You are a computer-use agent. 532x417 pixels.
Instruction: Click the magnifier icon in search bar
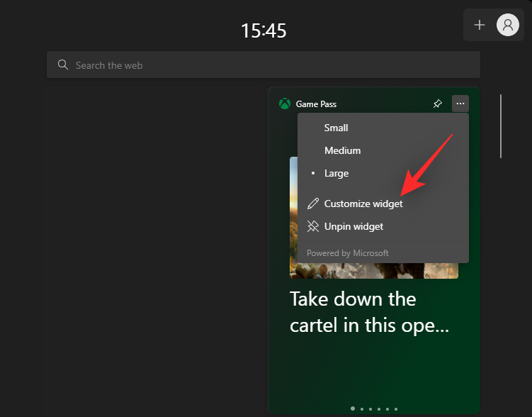[x=63, y=65]
